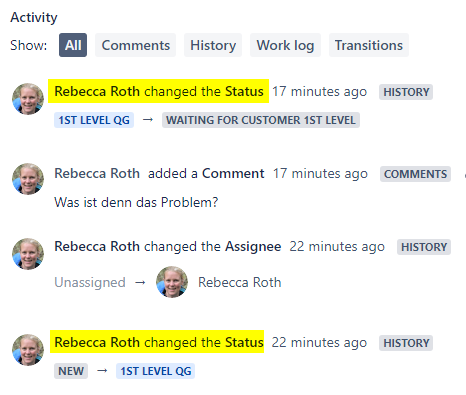
Task: Open Rebecca Roth name in Assignee change entry
Action: tap(97, 246)
